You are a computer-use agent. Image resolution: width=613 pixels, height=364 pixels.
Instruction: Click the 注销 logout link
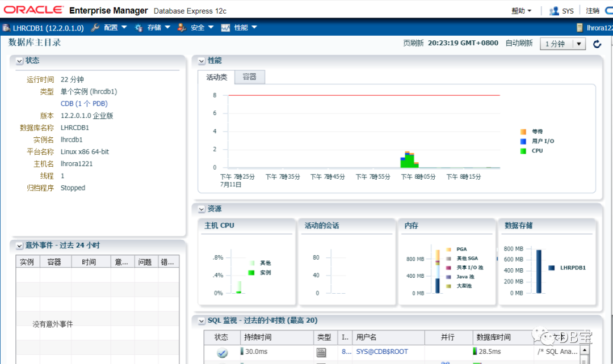coord(592,11)
